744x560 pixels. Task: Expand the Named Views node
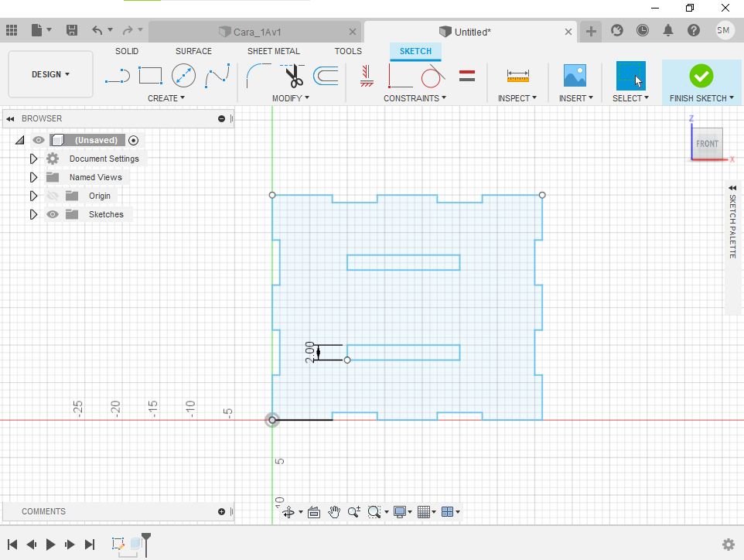click(33, 177)
